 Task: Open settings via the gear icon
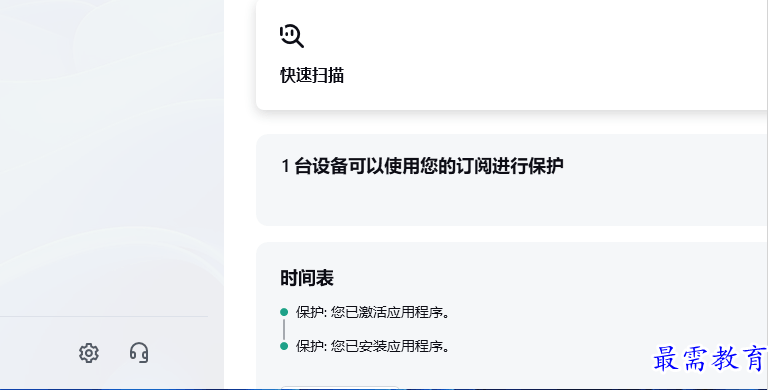pyautogui.click(x=89, y=353)
